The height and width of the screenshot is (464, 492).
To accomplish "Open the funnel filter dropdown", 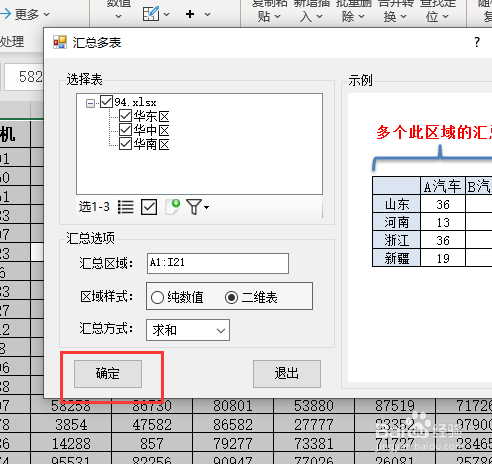I will click(x=198, y=207).
